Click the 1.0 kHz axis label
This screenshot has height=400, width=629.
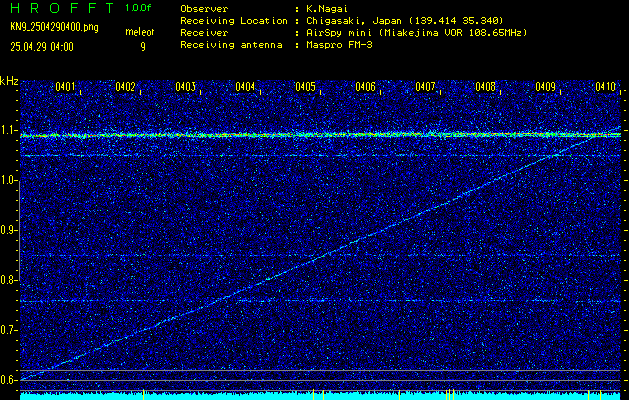coord(8,180)
